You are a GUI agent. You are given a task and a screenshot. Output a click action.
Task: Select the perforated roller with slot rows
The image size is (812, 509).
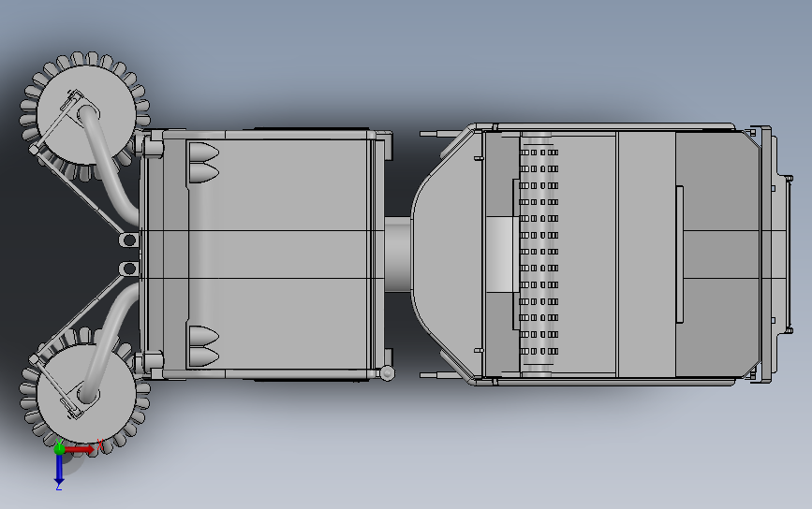point(538,252)
